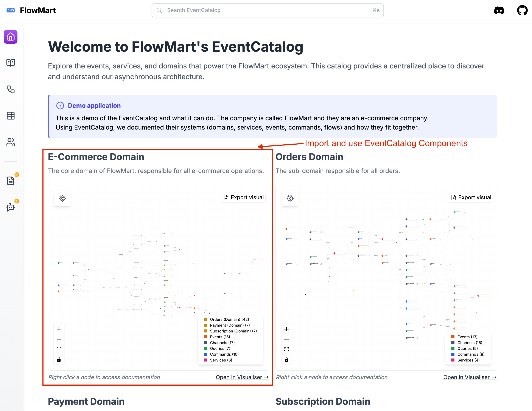
Task: Open the documentation book icon in the sidebar
Action: [10, 63]
